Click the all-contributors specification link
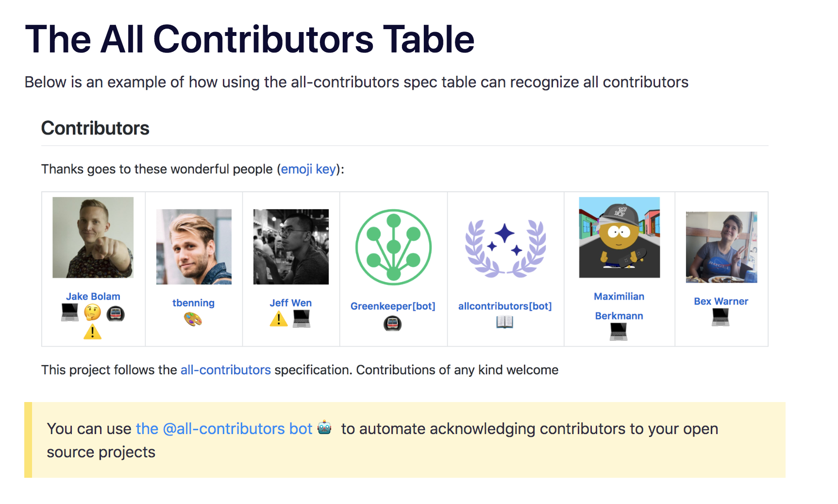This screenshot has height=504, width=838. (225, 370)
